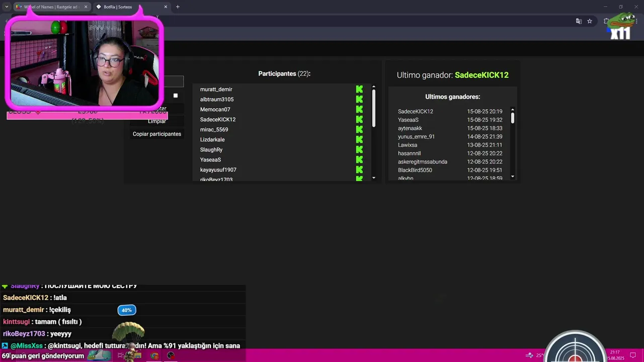This screenshot has width=644, height=362.
Task: Open the browser translate page icon
Action: click(x=579, y=21)
